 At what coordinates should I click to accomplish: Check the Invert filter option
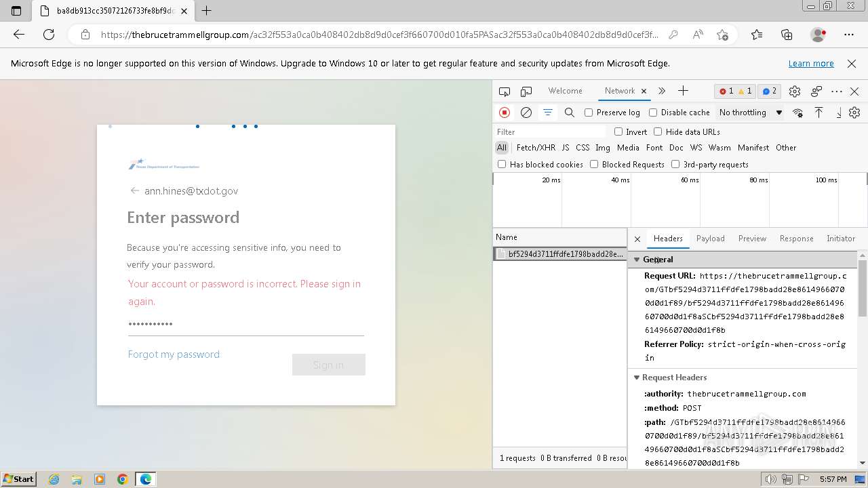point(618,131)
